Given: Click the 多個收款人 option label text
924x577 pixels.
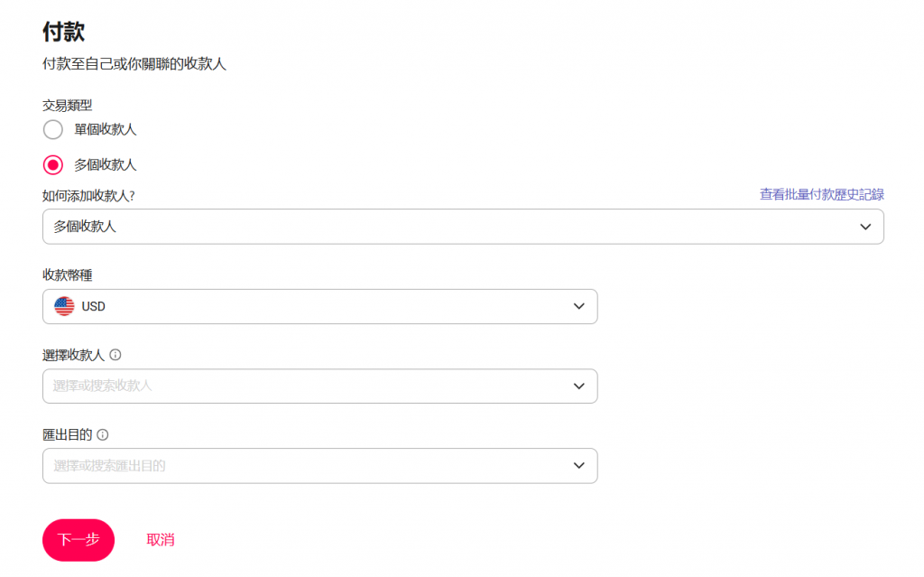Looking at the screenshot, I should 105,164.
